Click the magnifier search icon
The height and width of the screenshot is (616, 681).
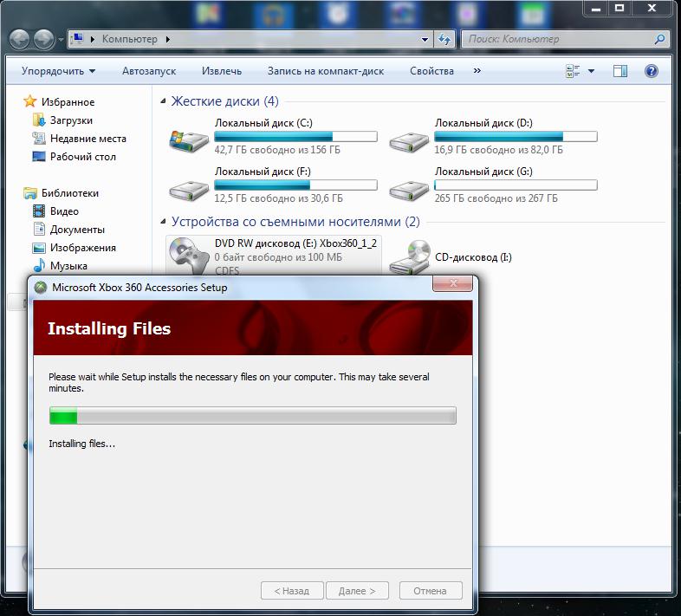click(659, 39)
